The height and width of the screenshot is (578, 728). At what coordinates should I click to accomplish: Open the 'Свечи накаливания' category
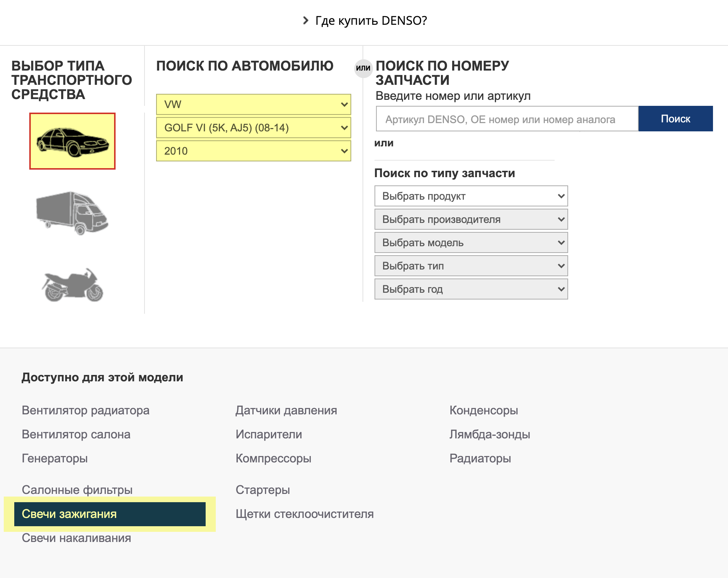pyautogui.click(x=77, y=538)
